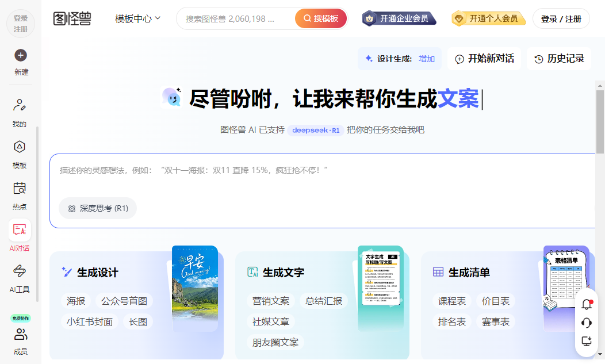
Task: Click the AI mascot avatar beside the headline
Action: pos(171,97)
